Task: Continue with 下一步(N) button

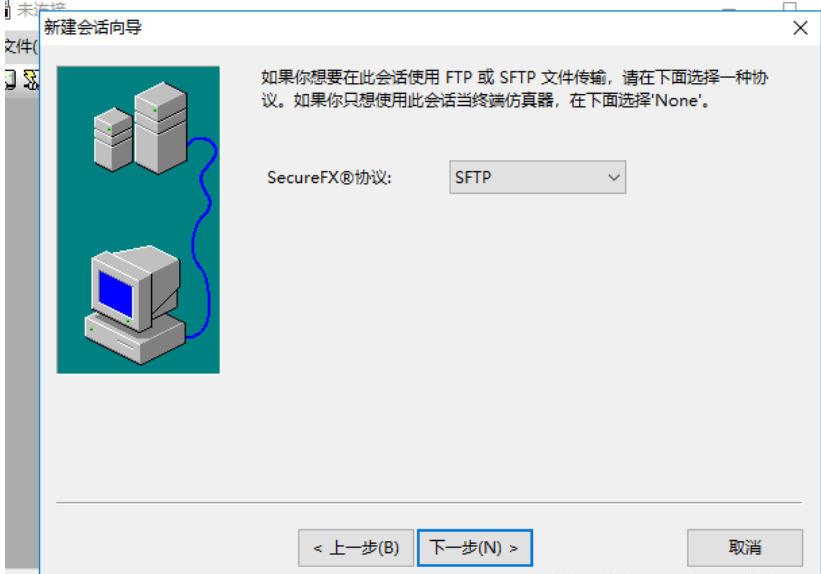Action: pos(474,548)
